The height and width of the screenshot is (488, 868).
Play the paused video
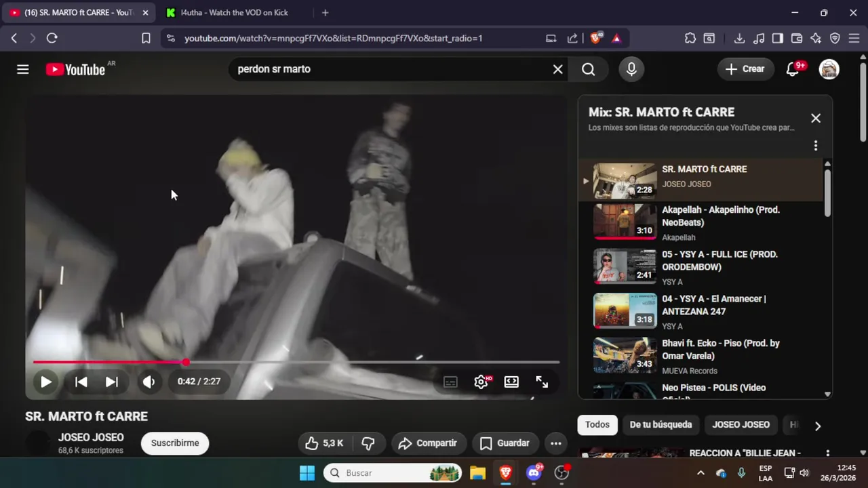point(45,382)
